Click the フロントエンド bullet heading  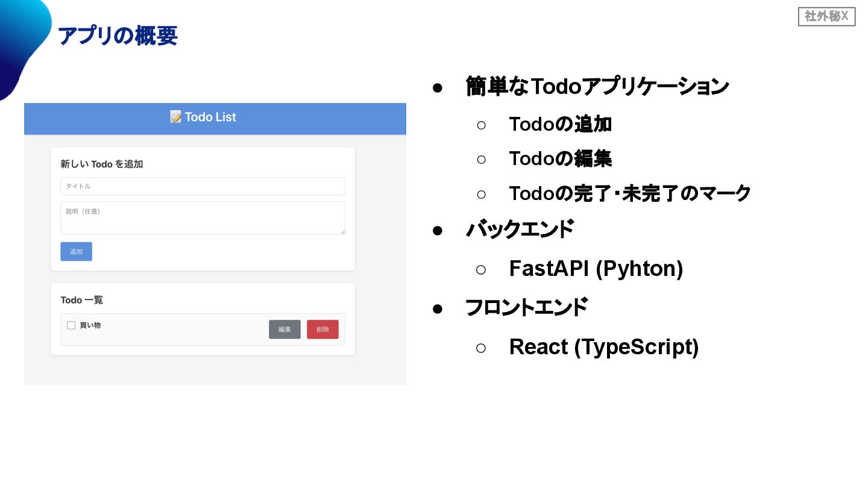click(x=526, y=308)
